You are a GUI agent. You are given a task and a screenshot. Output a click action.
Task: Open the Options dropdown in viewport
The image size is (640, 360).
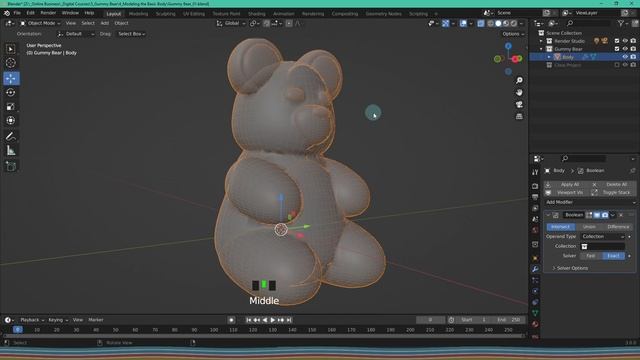coord(513,34)
